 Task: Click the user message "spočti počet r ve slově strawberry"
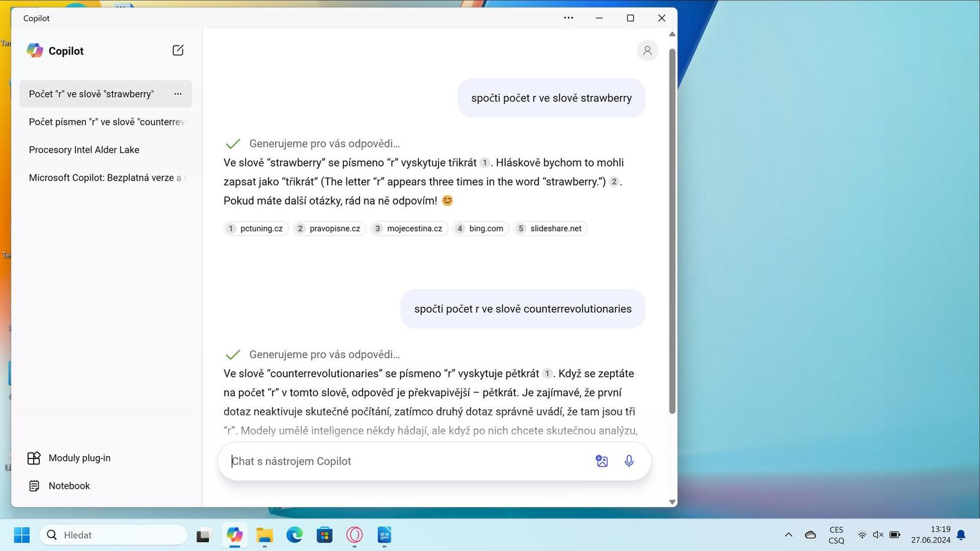click(551, 98)
